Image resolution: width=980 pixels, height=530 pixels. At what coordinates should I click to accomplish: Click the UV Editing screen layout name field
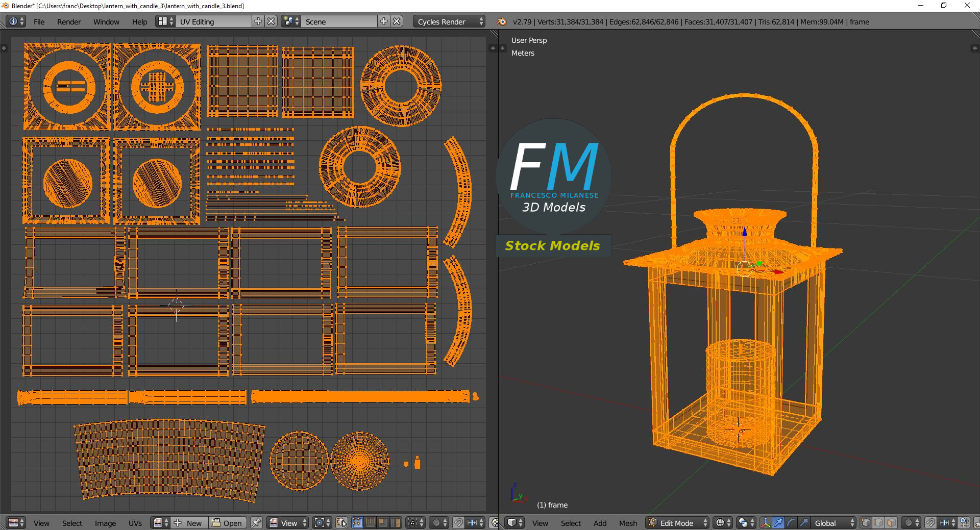pyautogui.click(x=213, y=21)
